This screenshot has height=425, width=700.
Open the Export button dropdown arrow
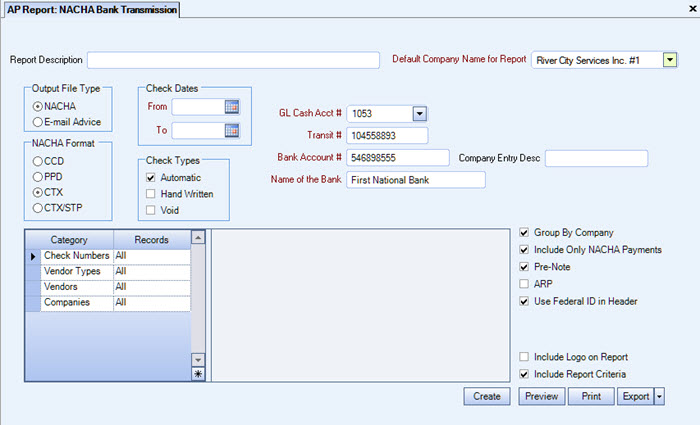[x=659, y=397]
